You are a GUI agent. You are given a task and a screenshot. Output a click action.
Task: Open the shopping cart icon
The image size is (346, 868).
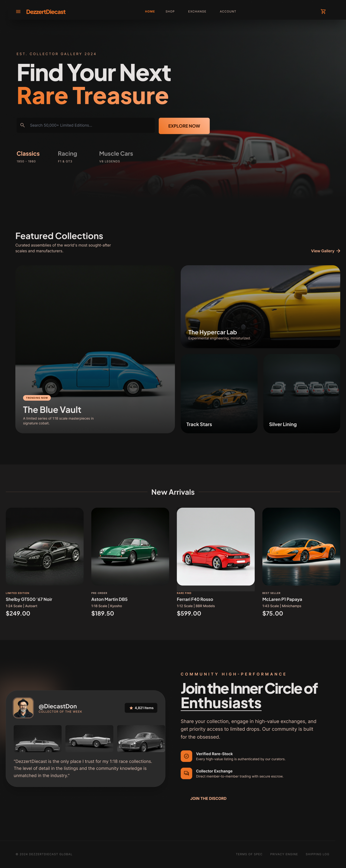(323, 12)
